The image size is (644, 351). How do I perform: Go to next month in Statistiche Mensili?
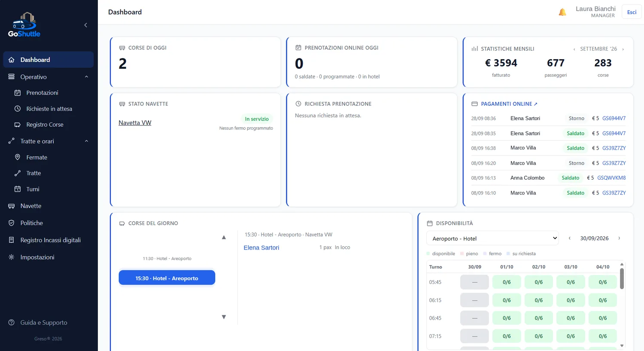click(x=623, y=49)
